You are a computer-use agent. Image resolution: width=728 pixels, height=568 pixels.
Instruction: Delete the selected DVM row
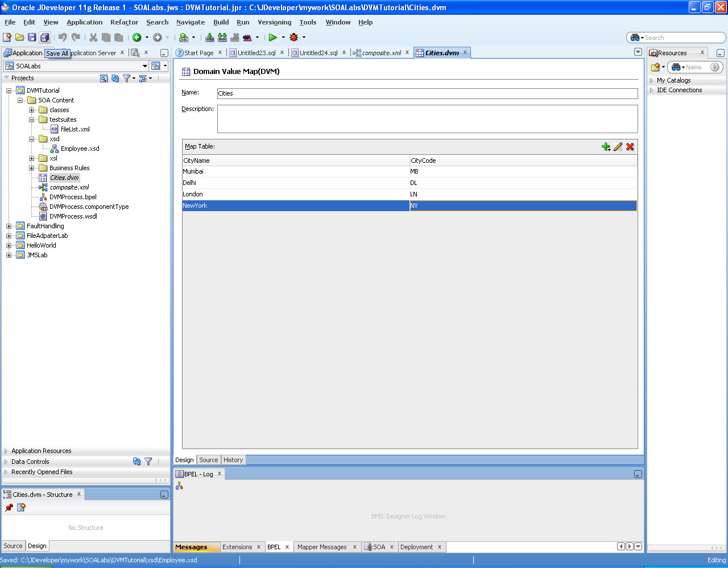click(x=630, y=146)
